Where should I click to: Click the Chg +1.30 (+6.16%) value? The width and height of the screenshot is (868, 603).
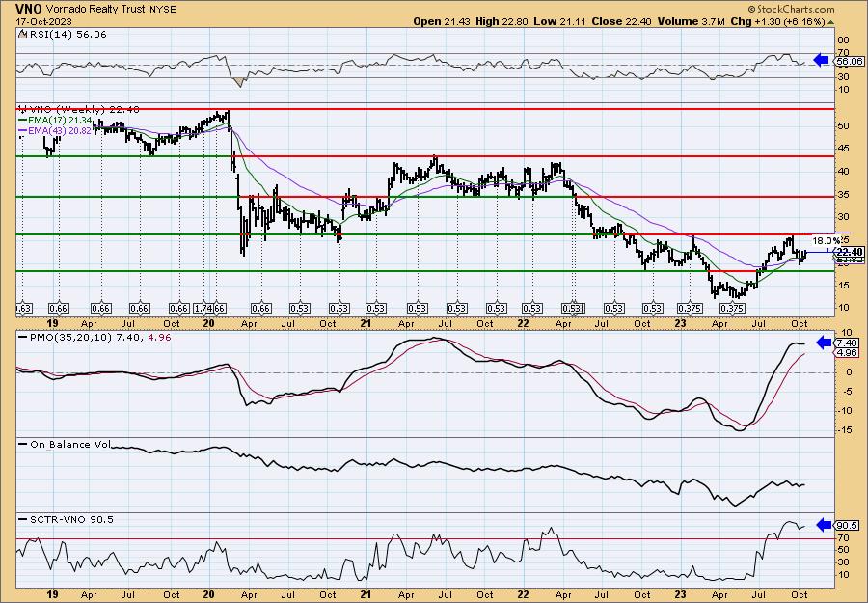(776, 21)
